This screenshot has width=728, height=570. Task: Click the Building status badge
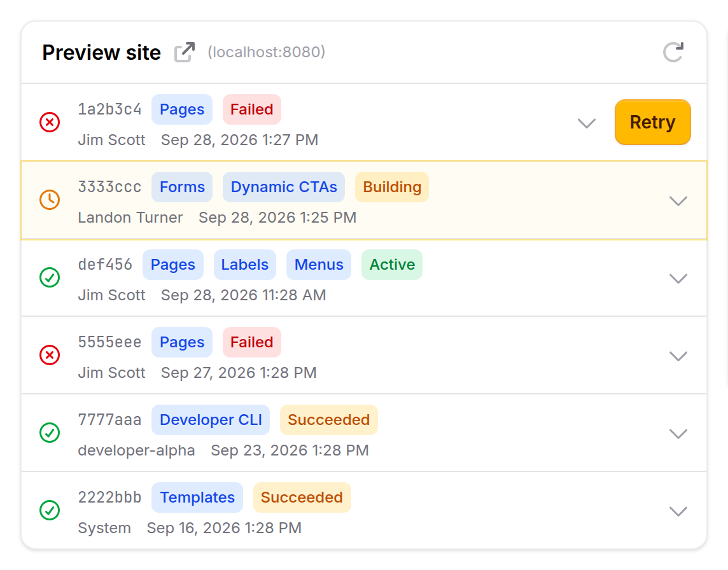(392, 187)
